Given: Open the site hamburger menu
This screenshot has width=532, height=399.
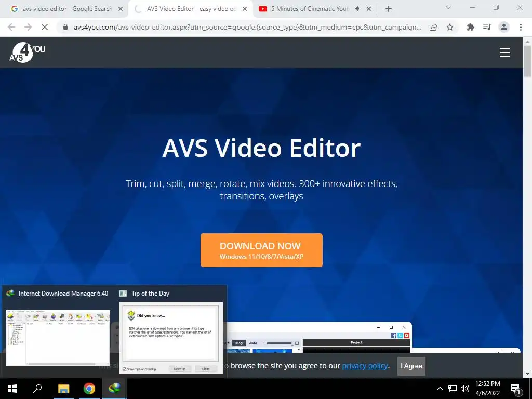Looking at the screenshot, I should (505, 52).
